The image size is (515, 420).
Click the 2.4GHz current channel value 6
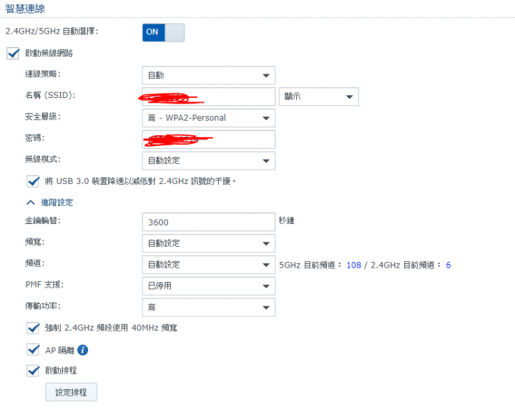click(x=448, y=265)
